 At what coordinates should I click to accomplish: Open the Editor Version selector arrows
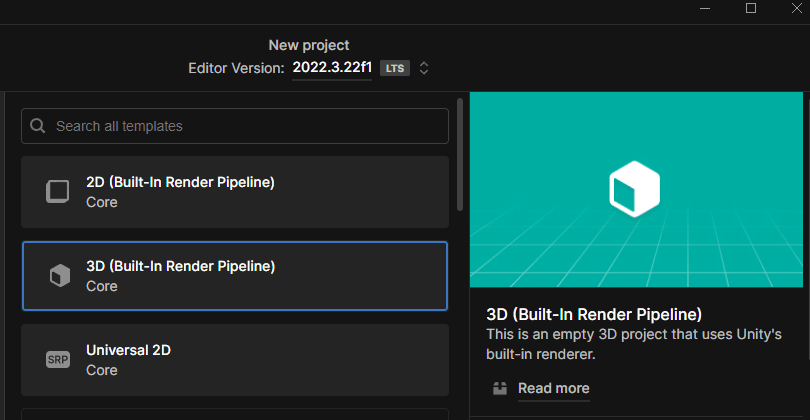(x=424, y=68)
